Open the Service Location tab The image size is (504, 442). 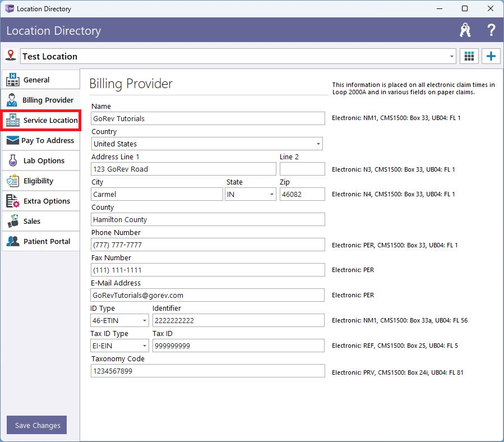coord(41,120)
